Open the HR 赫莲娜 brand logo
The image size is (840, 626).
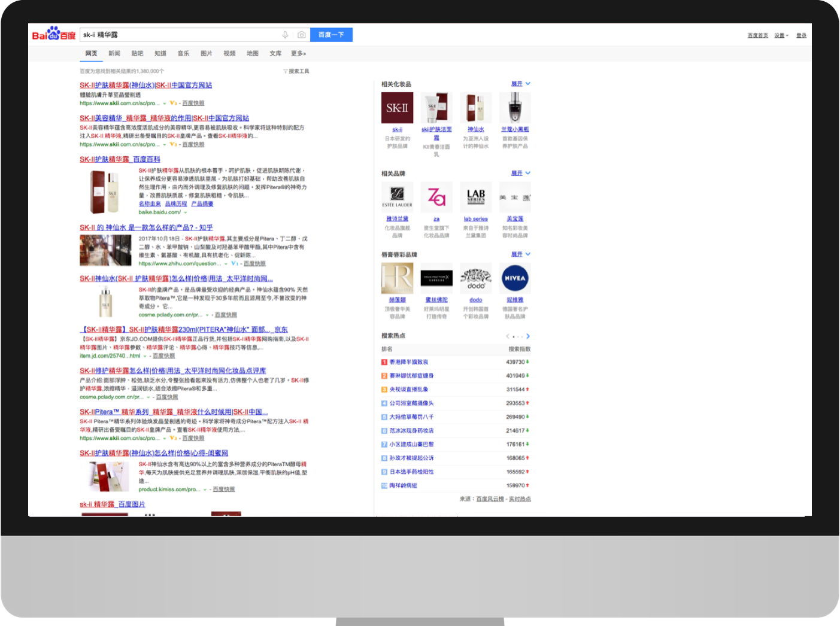point(397,278)
